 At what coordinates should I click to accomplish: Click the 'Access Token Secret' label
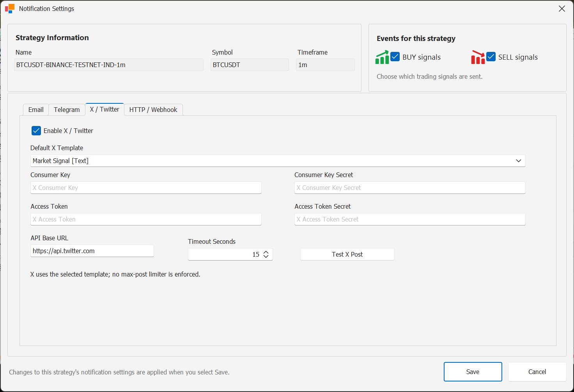click(x=322, y=206)
